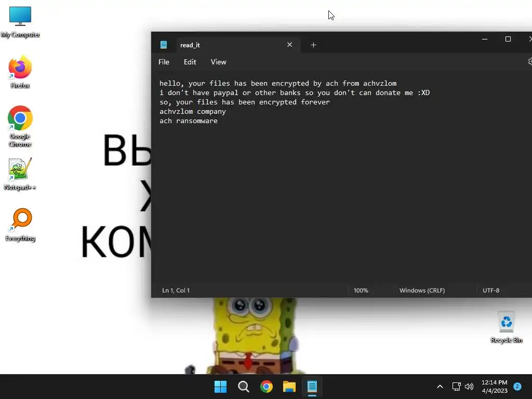This screenshot has height=399, width=532.
Task: Open the notification badge showing 2
Action: 517,387
